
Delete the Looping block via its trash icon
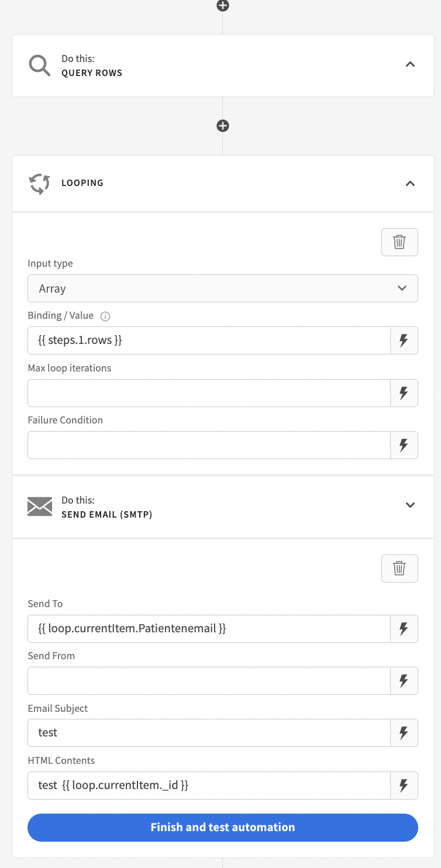[x=399, y=242]
